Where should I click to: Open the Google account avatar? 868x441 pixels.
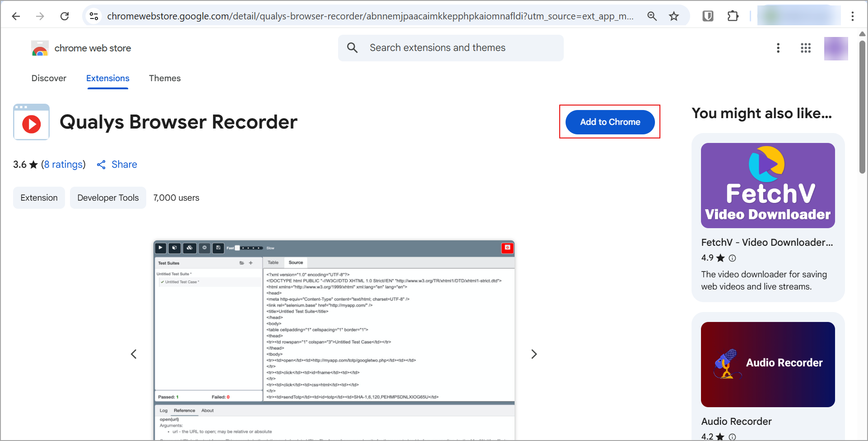pyautogui.click(x=836, y=48)
